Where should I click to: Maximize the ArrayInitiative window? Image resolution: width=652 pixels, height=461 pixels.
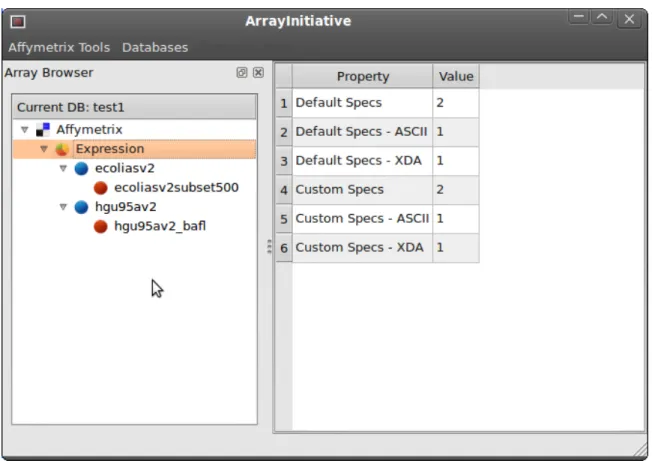[x=602, y=17]
